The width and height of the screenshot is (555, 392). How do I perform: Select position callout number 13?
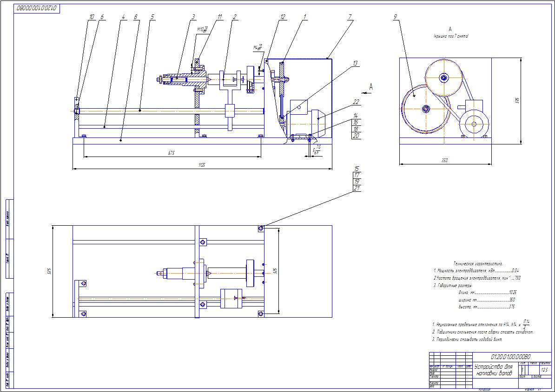(x=355, y=63)
